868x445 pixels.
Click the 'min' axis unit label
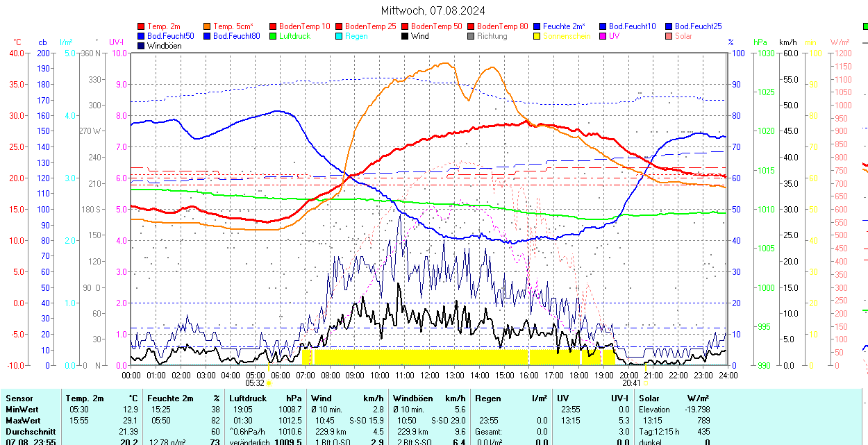click(x=810, y=42)
